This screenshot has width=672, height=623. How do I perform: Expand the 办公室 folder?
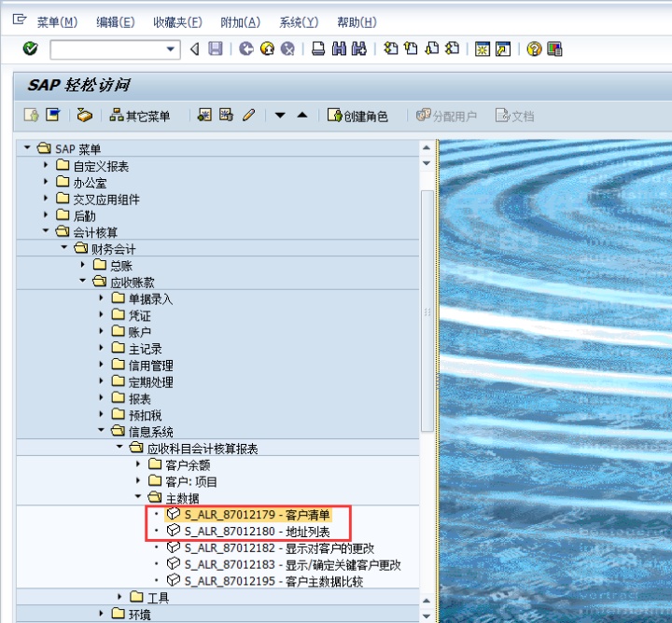click(x=46, y=182)
